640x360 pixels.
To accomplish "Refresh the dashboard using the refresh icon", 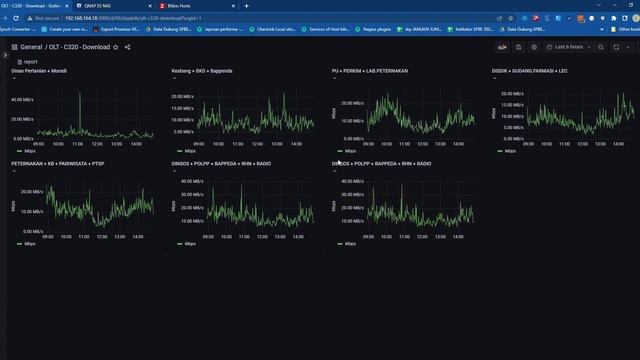I will pyautogui.click(x=616, y=47).
